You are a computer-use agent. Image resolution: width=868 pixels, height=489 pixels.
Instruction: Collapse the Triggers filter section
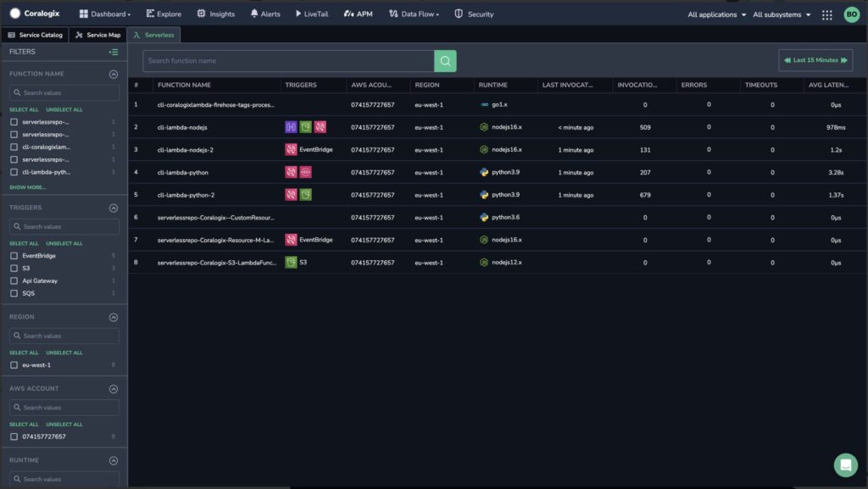click(x=114, y=208)
